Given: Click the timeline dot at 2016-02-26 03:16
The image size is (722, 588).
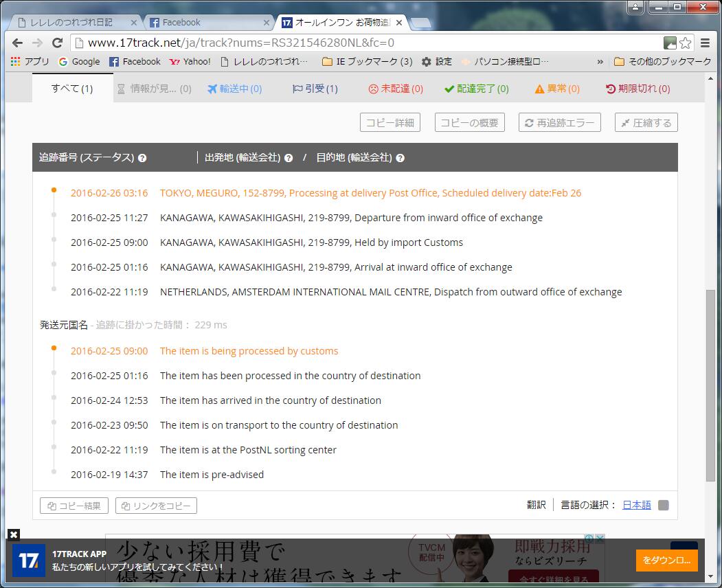Looking at the screenshot, I should (x=54, y=190).
